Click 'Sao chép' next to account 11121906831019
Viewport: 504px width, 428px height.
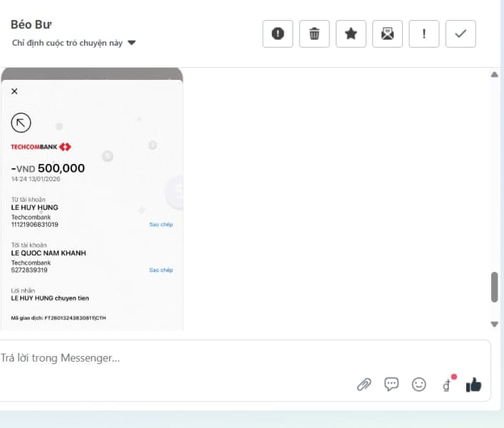coord(161,225)
